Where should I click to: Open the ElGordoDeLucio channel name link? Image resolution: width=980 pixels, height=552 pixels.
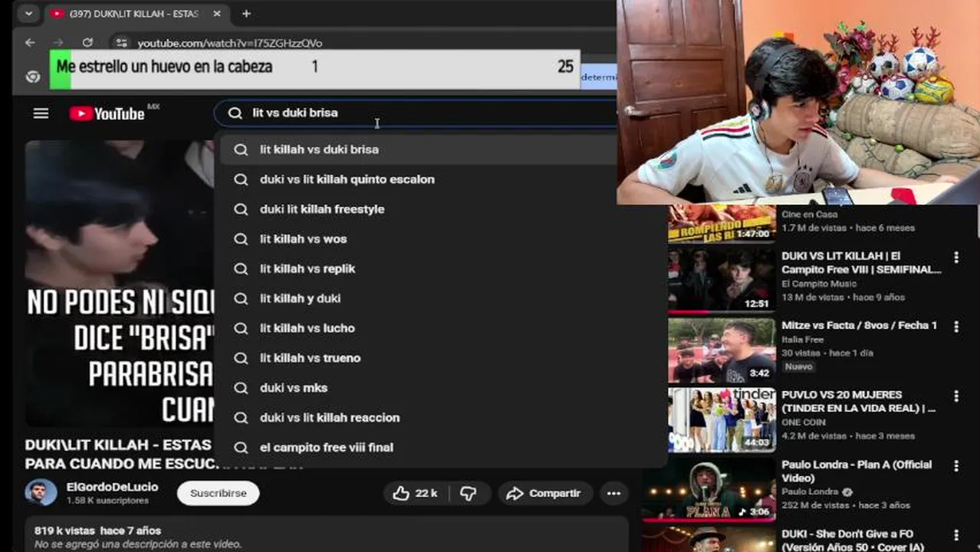pos(112,487)
